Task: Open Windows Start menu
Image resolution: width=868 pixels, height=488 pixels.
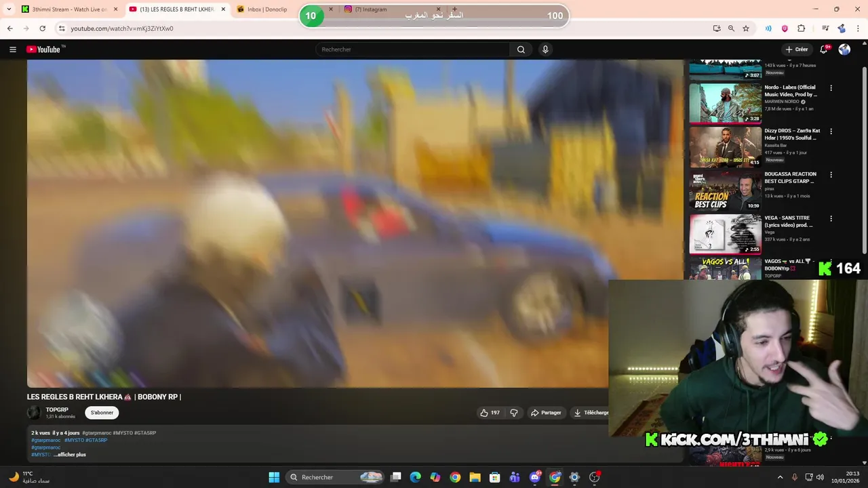Action: click(274, 477)
